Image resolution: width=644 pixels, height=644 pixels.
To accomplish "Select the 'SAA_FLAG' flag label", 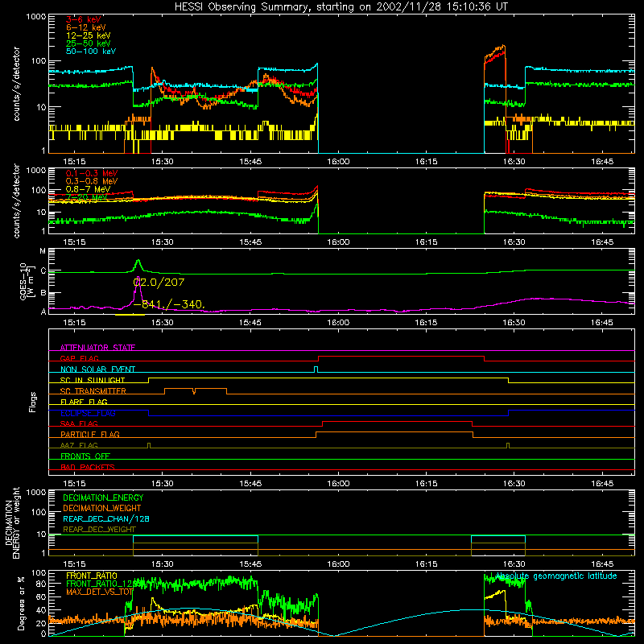I will coord(79,423).
